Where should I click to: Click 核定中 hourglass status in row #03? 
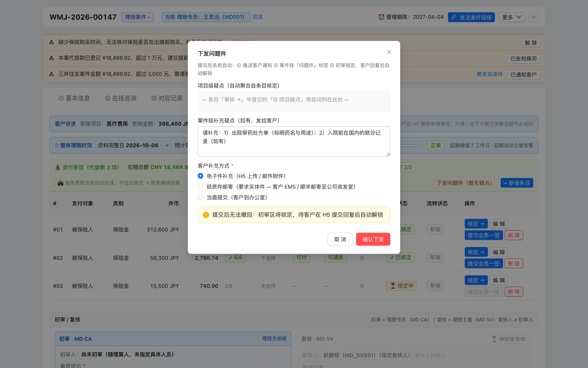pyautogui.click(x=402, y=286)
